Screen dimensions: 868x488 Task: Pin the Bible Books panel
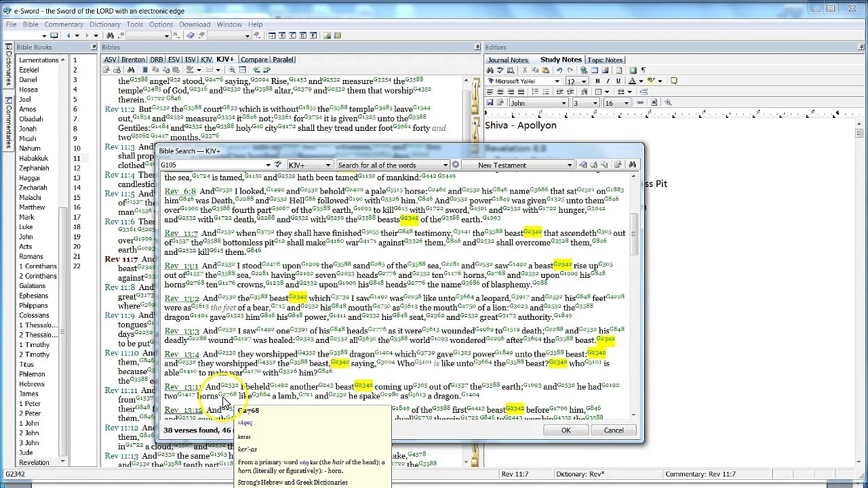coord(94,47)
